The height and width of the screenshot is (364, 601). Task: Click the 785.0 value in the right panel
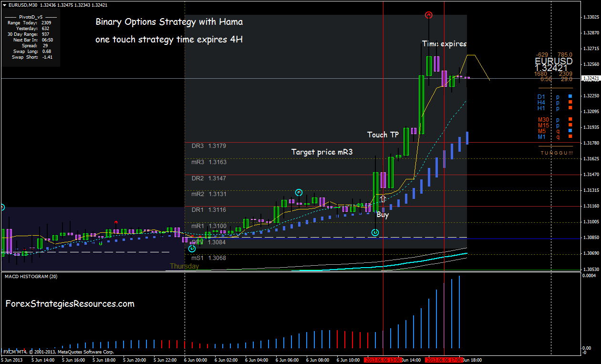pyautogui.click(x=564, y=55)
